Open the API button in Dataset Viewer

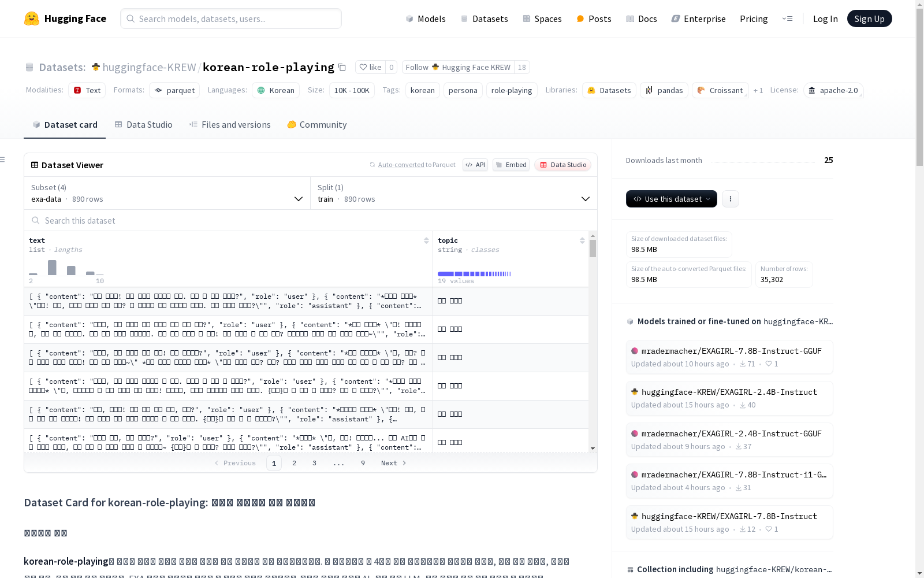[x=475, y=165]
